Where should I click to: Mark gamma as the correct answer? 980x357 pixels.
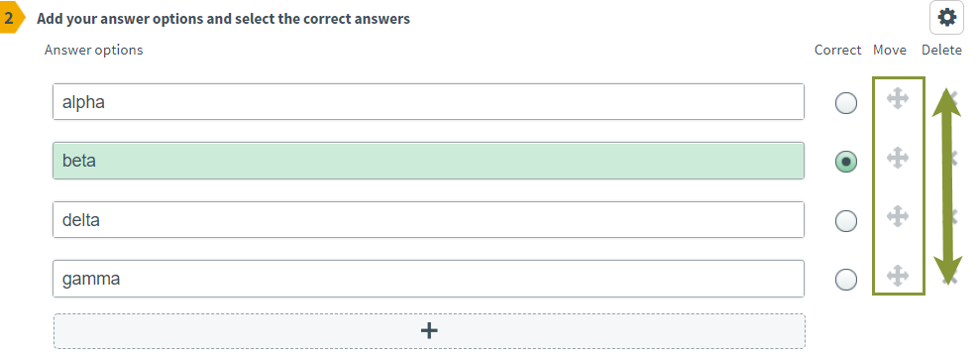(846, 280)
